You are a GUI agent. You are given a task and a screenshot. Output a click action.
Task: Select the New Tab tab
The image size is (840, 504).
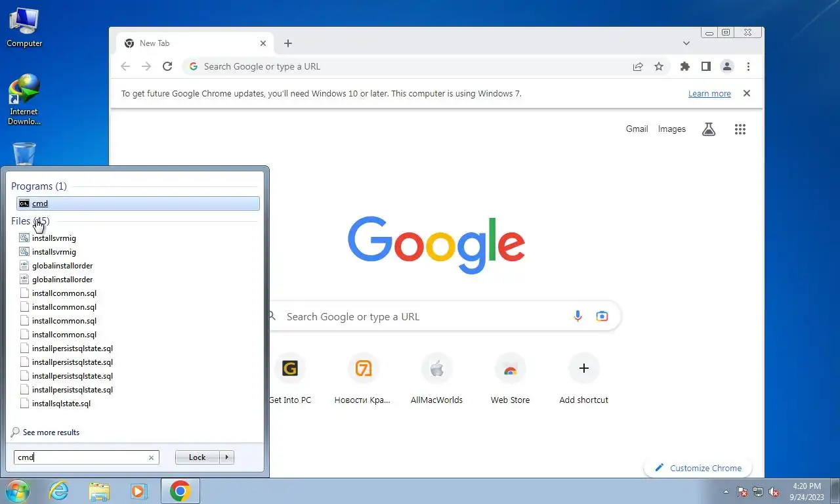pos(194,43)
